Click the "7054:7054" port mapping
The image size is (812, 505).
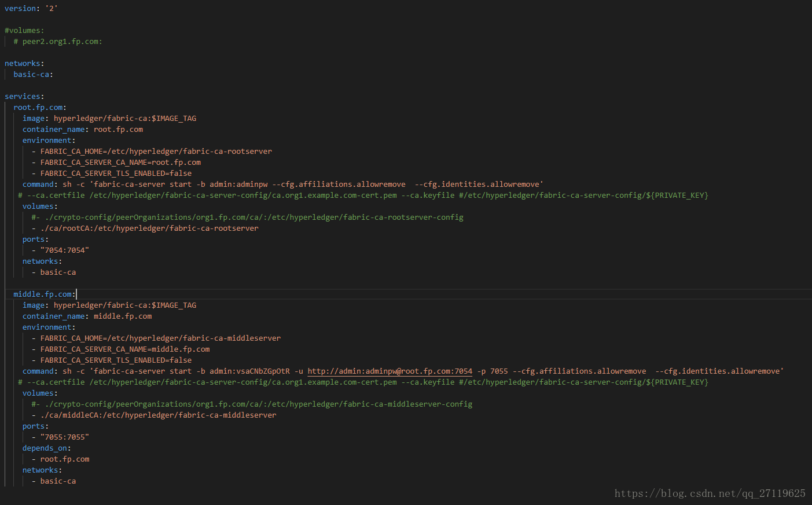[x=65, y=250]
